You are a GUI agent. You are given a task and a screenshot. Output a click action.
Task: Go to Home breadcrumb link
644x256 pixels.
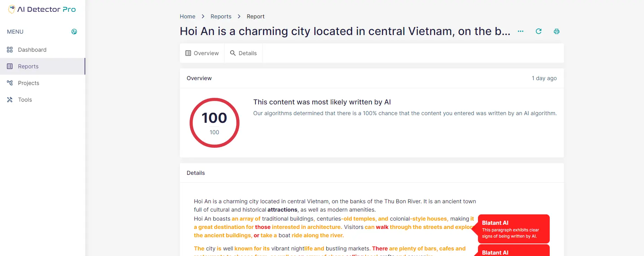188,16
